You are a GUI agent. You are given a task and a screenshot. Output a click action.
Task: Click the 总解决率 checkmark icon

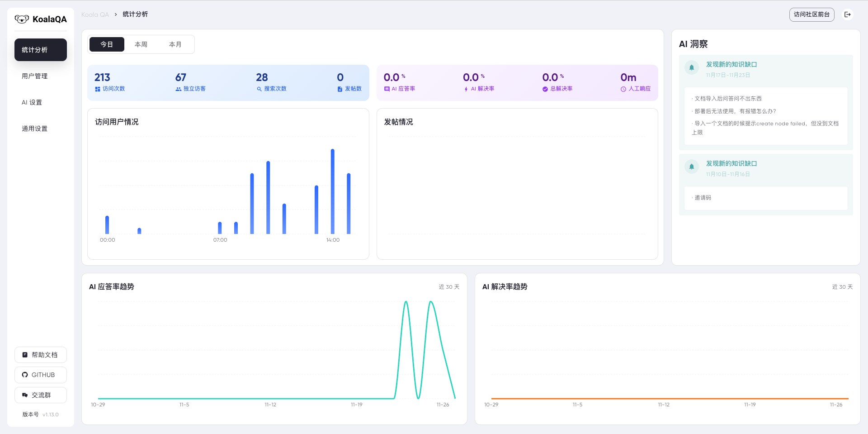point(545,89)
